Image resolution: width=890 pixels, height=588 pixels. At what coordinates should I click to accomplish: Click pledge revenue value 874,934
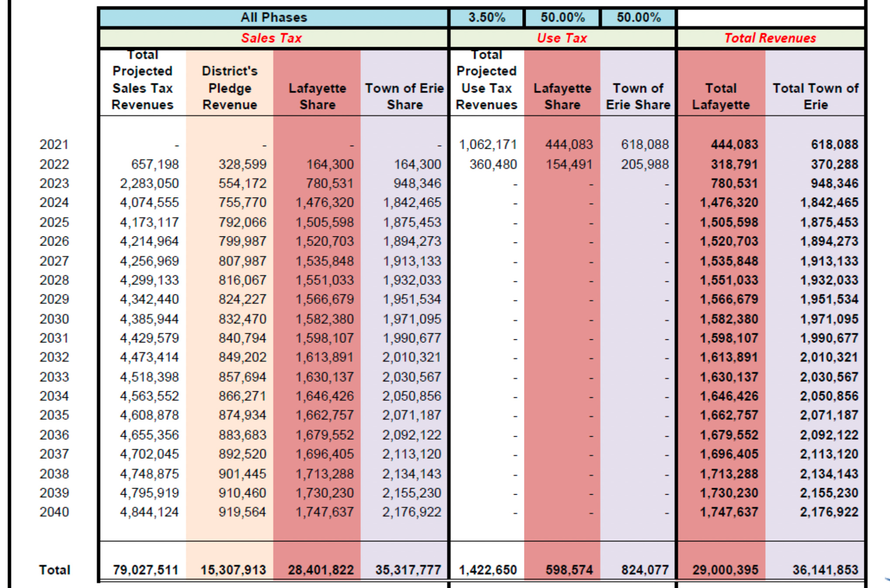pyautogui.click(x=243, y=416)
